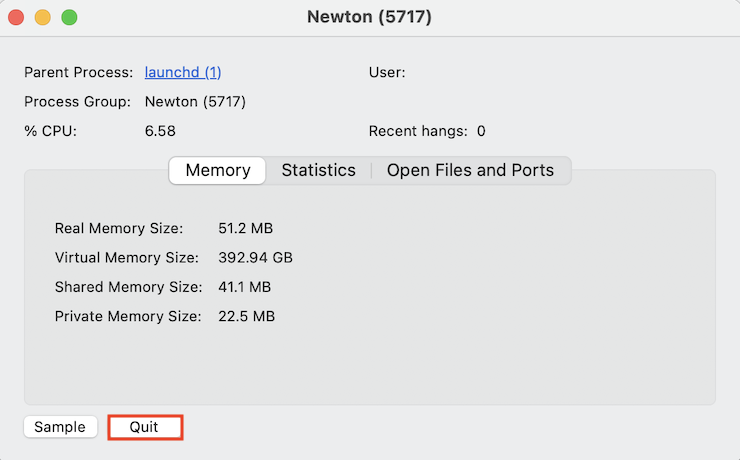Click the Shared Memory Size label

128,287
